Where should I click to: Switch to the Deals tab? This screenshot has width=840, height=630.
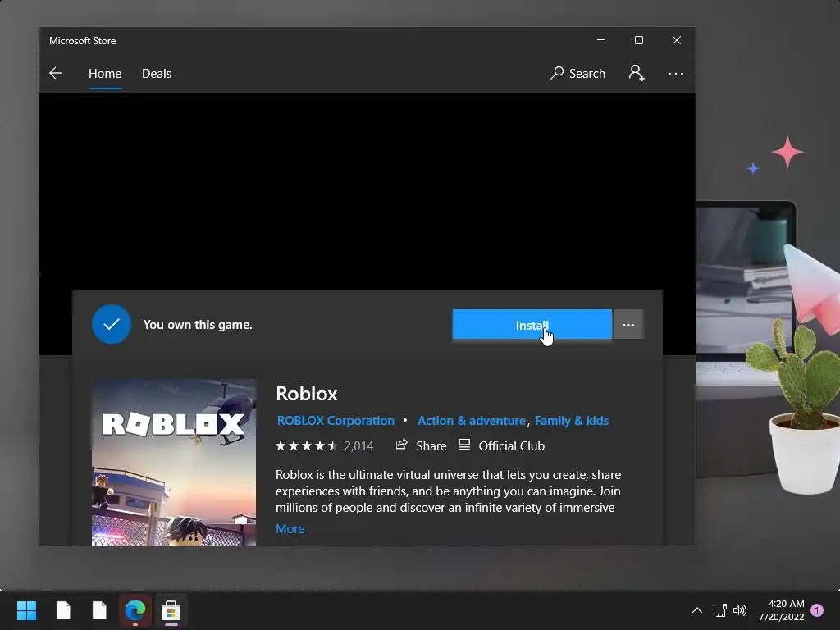point(157,73)
